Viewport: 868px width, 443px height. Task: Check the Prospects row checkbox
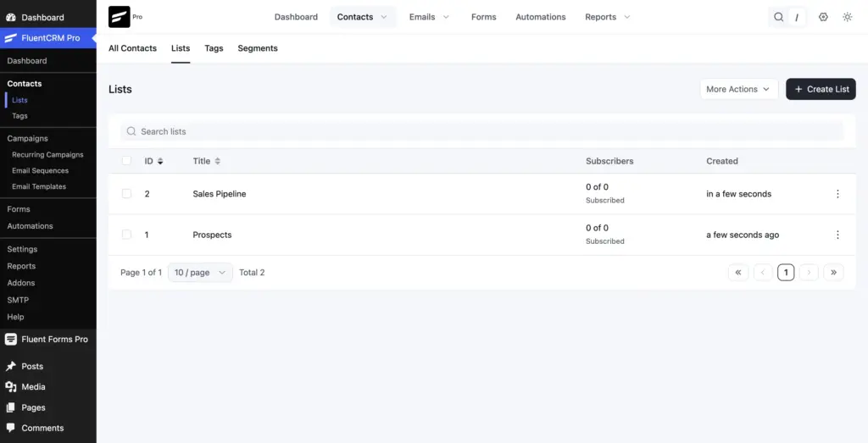127,235
